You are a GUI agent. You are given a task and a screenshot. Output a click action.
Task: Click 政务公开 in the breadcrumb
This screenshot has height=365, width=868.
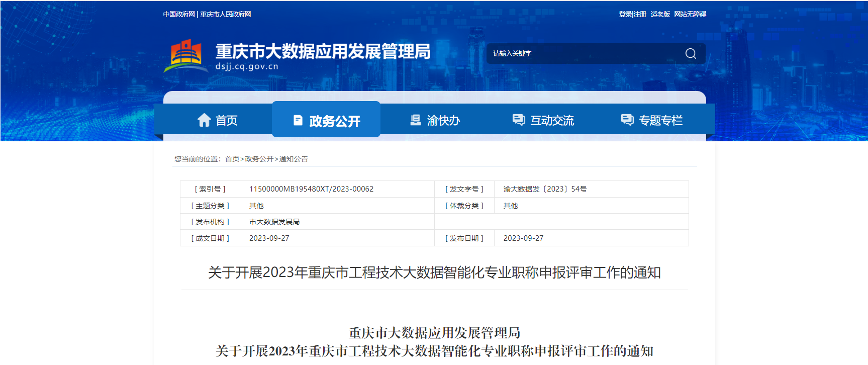[259, 159]
